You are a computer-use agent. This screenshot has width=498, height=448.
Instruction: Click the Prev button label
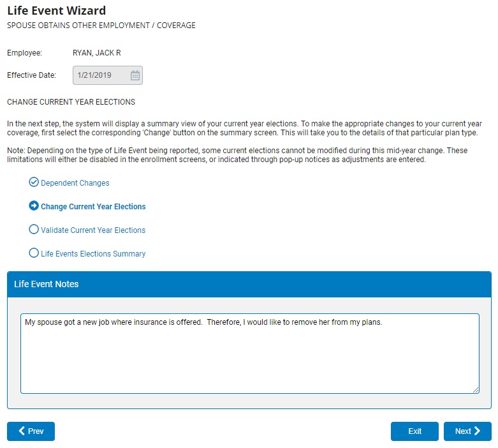[x=36, y=431]
